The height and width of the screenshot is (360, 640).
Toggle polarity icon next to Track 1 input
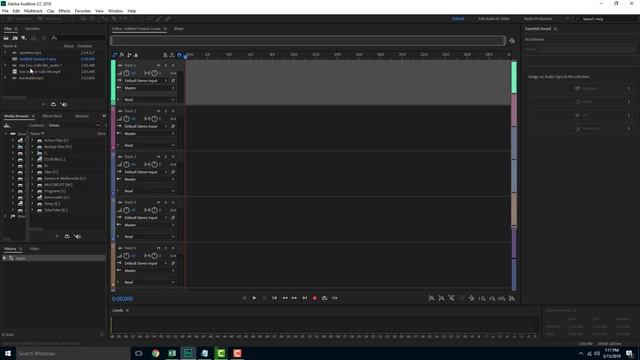coord(173,81)
